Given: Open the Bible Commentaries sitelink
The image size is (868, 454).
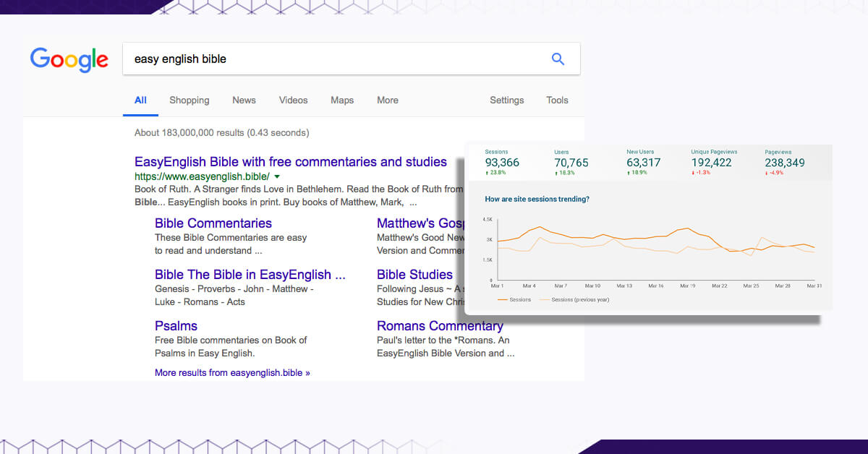Looking at the screenshot, I should (213, 223).
